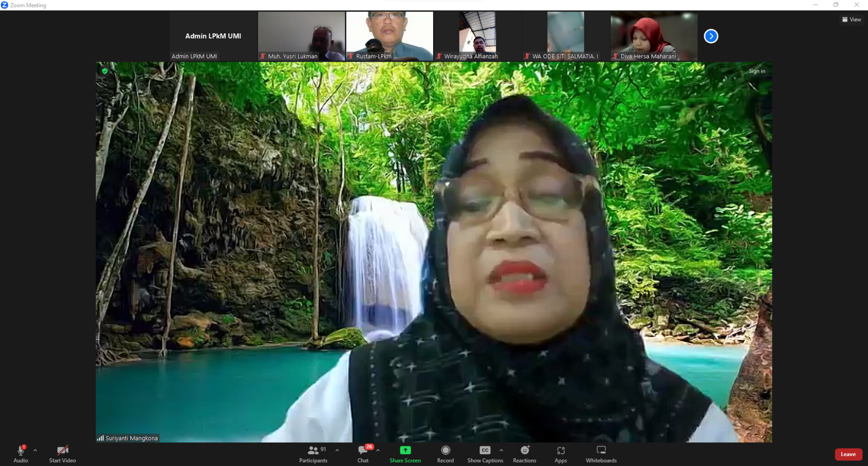The height and width of the screenshot is (466, 868).
Task: Select Rustam-LPkm's video thumbnail
Action: click(389, 36)
